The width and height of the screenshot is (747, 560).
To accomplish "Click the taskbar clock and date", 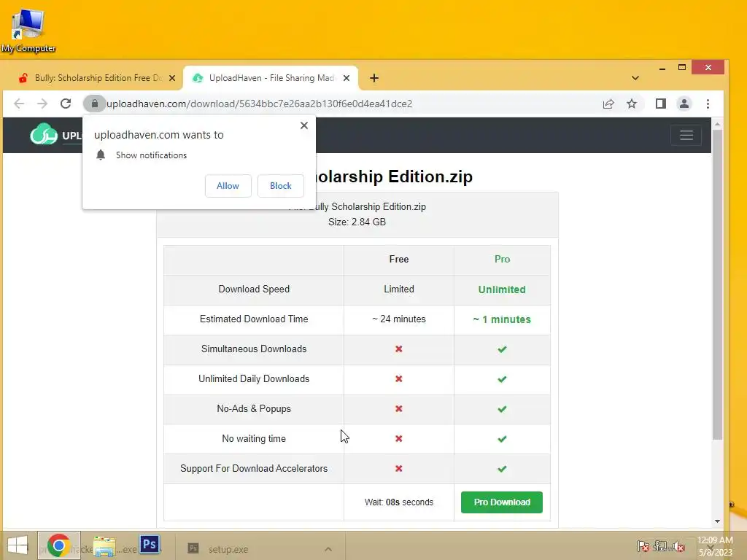I will [715, 546].
